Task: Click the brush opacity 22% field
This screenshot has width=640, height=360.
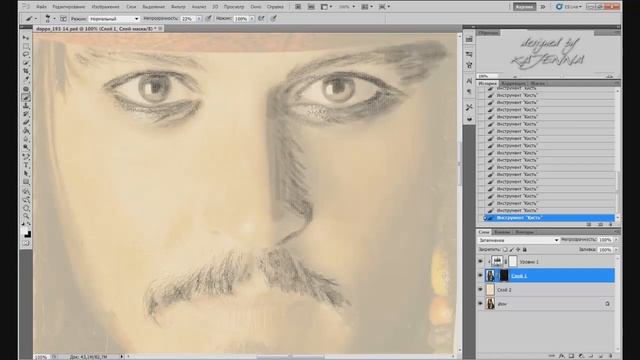Action: pos(188,19)
